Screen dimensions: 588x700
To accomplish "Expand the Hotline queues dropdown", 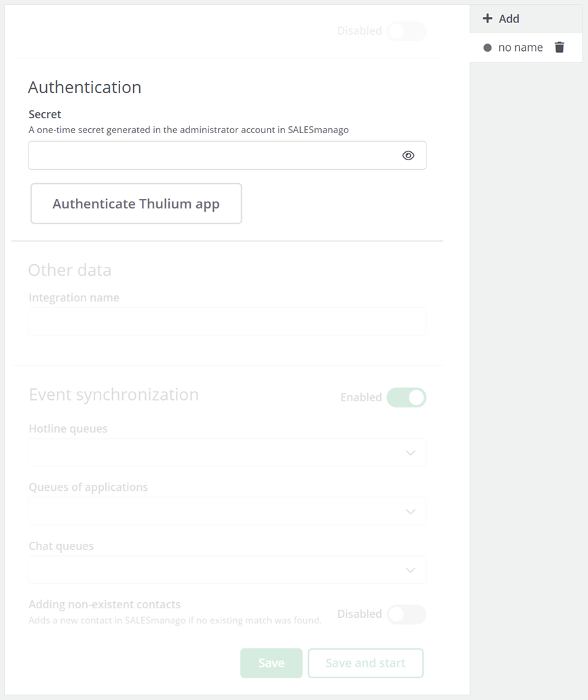I will [227, 453].
